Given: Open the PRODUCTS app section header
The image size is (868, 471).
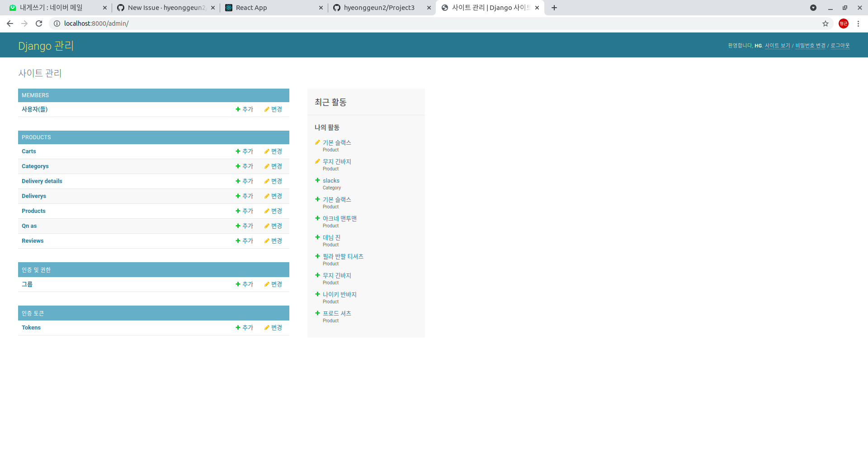Looking at the screenshot, I should pos(36,137).
